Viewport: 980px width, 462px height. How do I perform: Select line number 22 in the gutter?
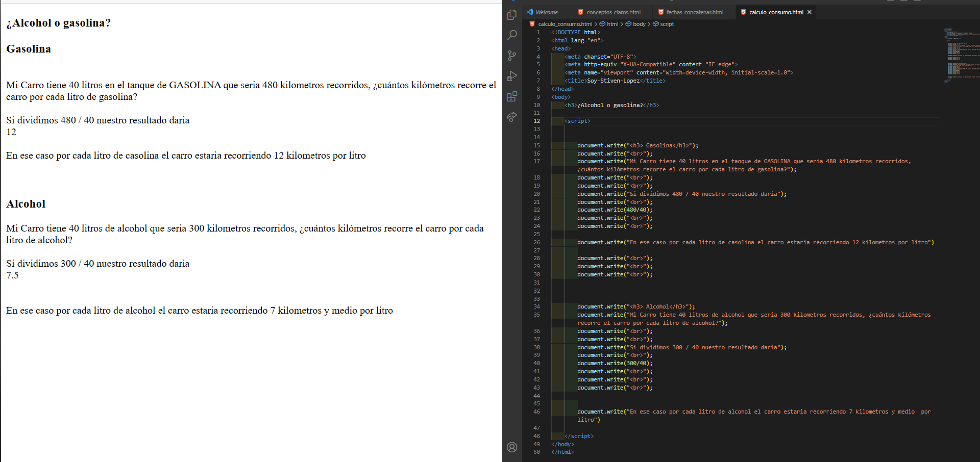tap(536, 210)
